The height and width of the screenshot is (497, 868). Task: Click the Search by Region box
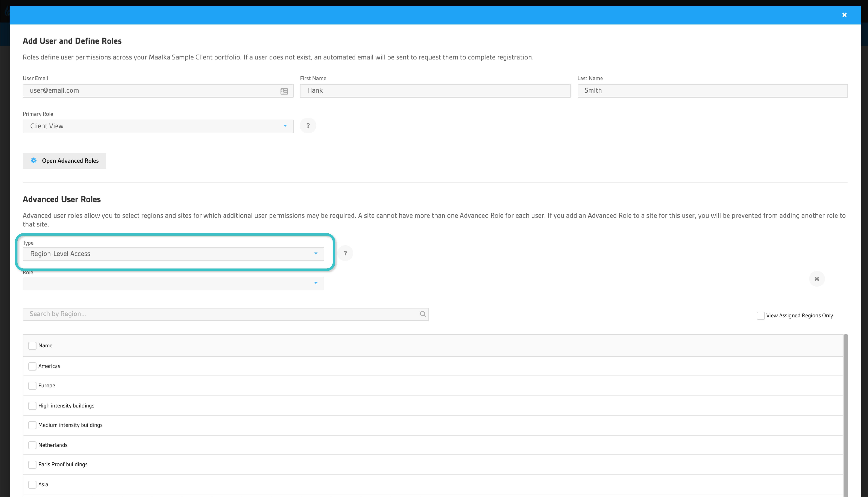[225, 314]
